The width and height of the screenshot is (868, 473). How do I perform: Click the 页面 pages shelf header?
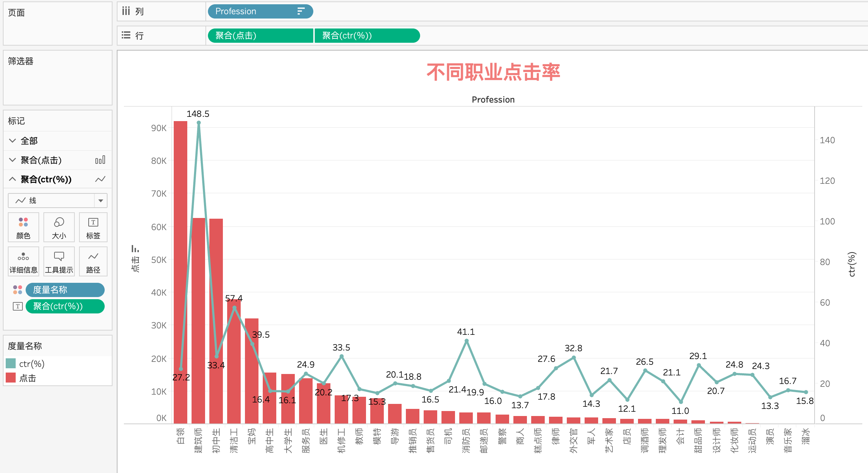tap(16, 13)
